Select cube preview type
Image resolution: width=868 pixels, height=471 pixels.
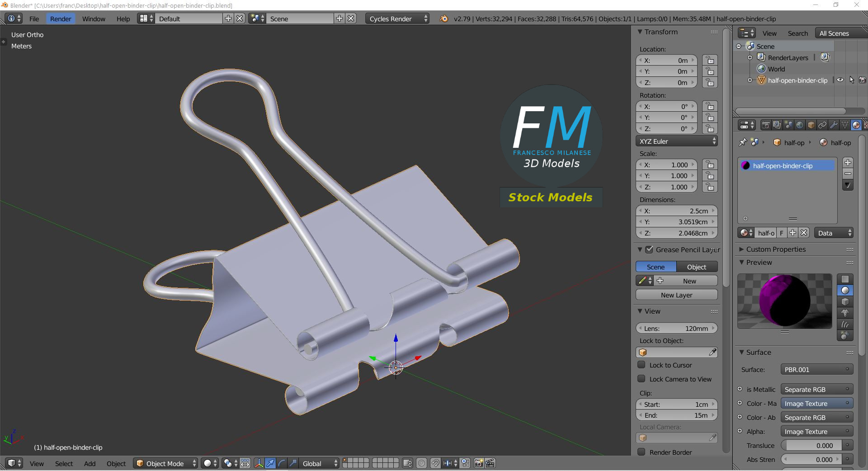[845, 302]
